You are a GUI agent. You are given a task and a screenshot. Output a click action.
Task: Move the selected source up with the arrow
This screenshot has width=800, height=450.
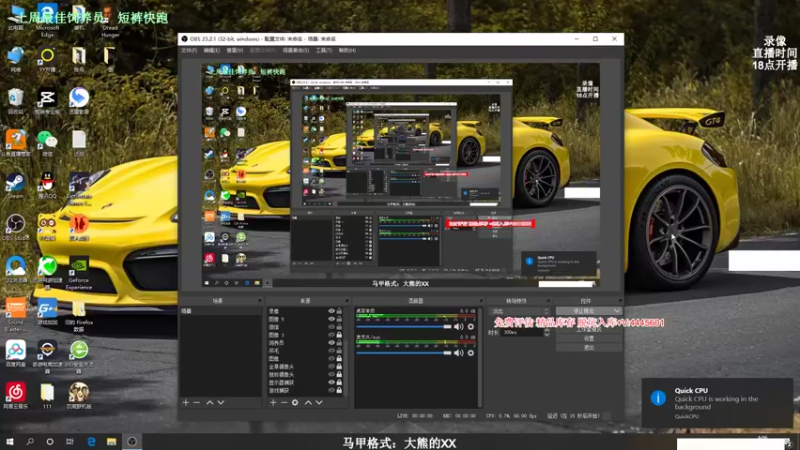click(x=308, y=403)
